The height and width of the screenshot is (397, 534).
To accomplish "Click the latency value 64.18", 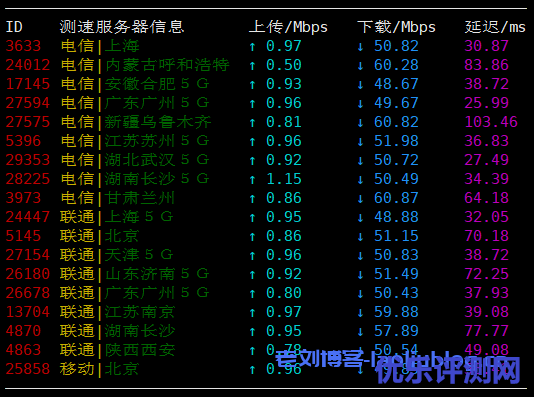I will (x=487, y=198).
